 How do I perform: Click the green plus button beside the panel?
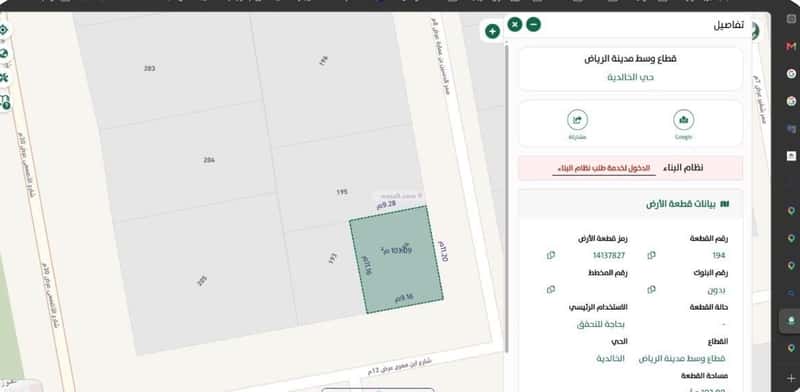pos(492,32)
